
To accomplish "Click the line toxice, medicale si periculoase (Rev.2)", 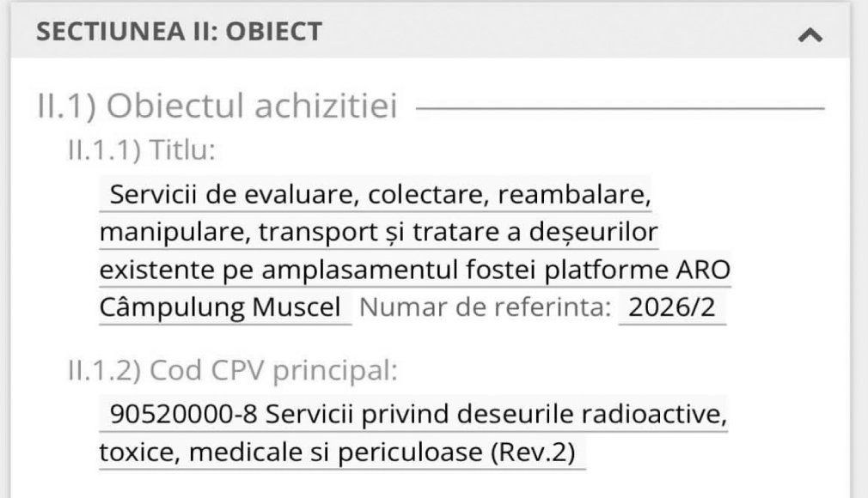I will (x=342, y=452).
